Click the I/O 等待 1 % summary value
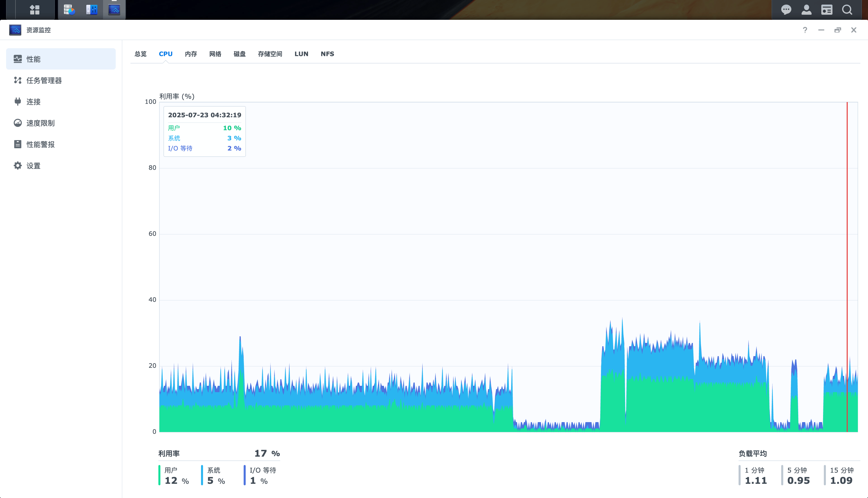The width and height of the screenshot is (868, 498). [259, 480]
